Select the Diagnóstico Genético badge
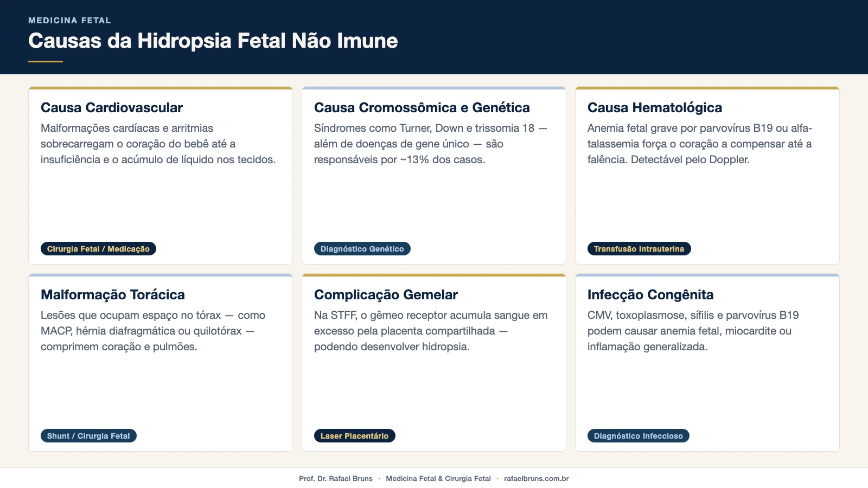This screenshot has height=488, width=868. click(362, 249)
